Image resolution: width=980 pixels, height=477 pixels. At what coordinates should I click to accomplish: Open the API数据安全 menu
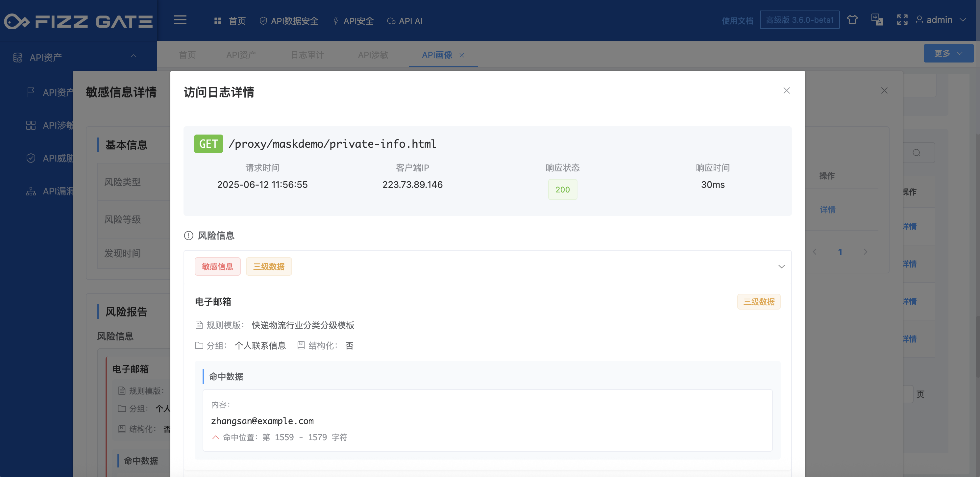tap(289, 21)
